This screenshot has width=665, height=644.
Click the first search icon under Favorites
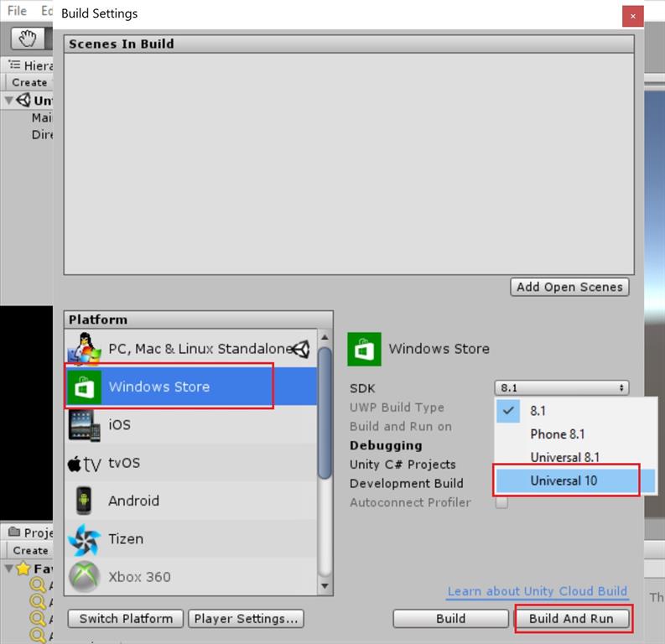38,585
